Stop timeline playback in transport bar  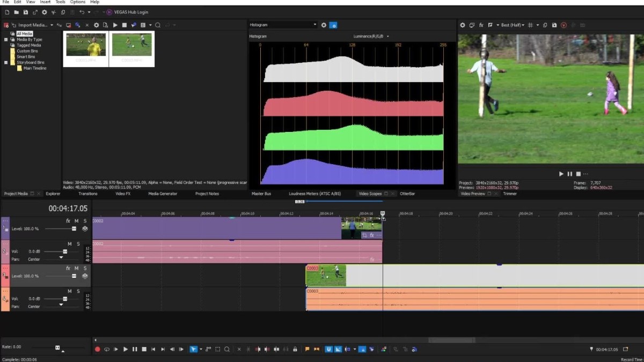pyautogui.click(x=144, y=349)
